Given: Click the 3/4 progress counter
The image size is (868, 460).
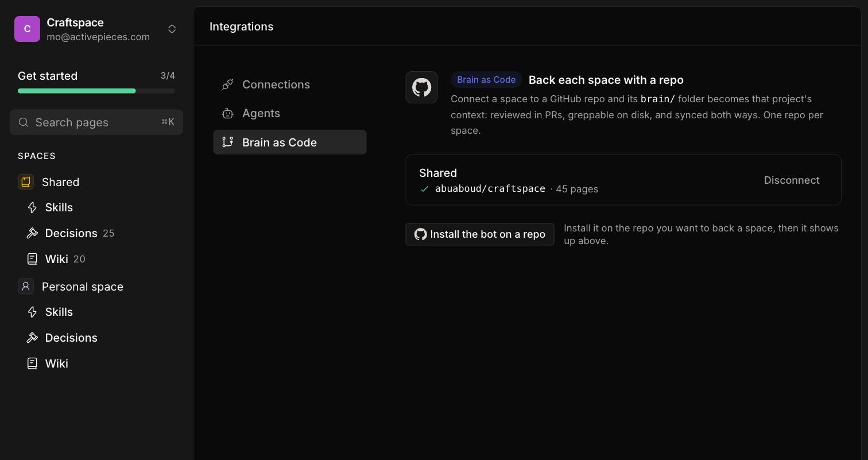Looking at the screenshot, I should [168, 76].
